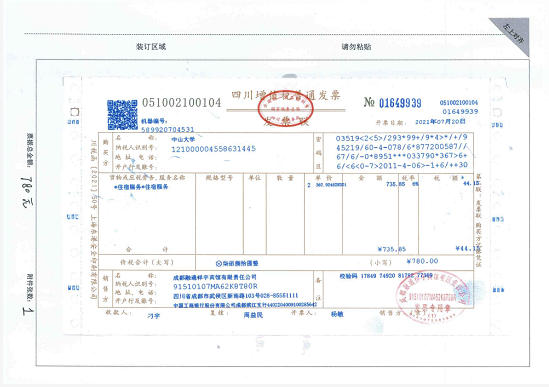The height and width of the screenshot is (387, 549).
Task: Click the 装订区域 label at top
Action: coord(151,47)
